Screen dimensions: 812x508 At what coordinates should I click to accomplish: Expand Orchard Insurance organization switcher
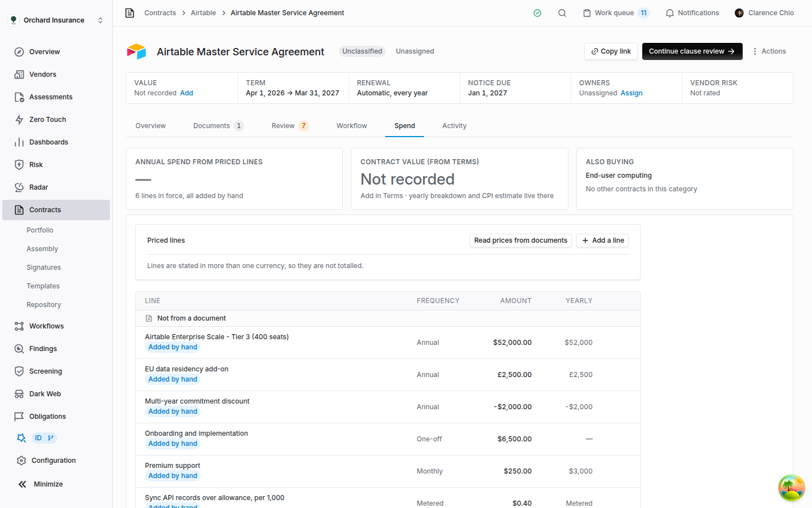(56, 20)
